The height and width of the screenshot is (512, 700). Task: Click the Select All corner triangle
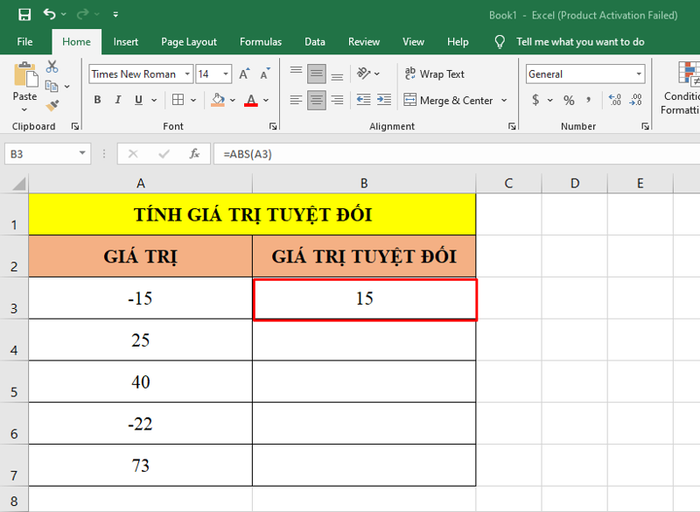click(x=18, y=183)
